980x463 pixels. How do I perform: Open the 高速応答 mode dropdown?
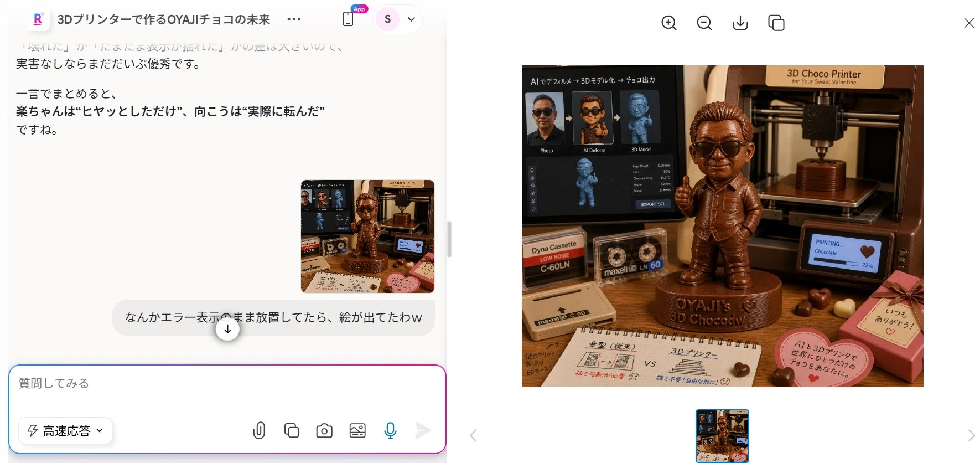[x=65, y=431]
